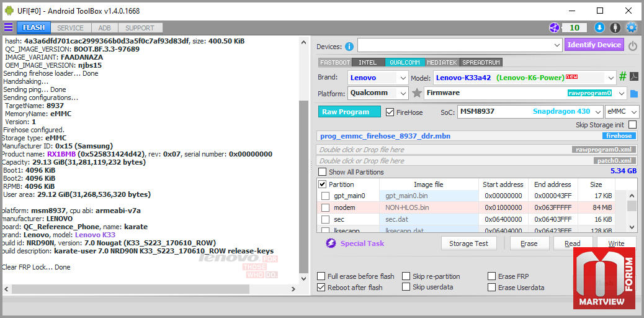Click the Write button
The image size is (644, 318).
(616, 243)
